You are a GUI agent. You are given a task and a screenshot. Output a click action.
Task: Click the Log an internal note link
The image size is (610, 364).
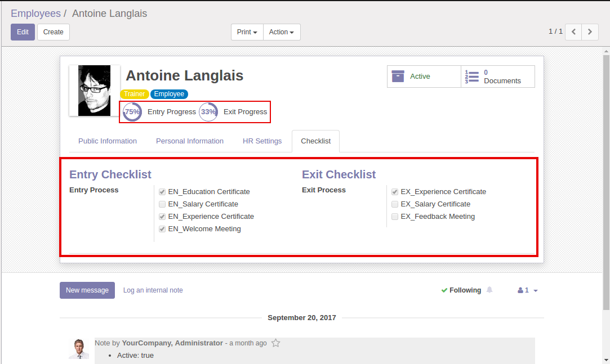[153, 290]
